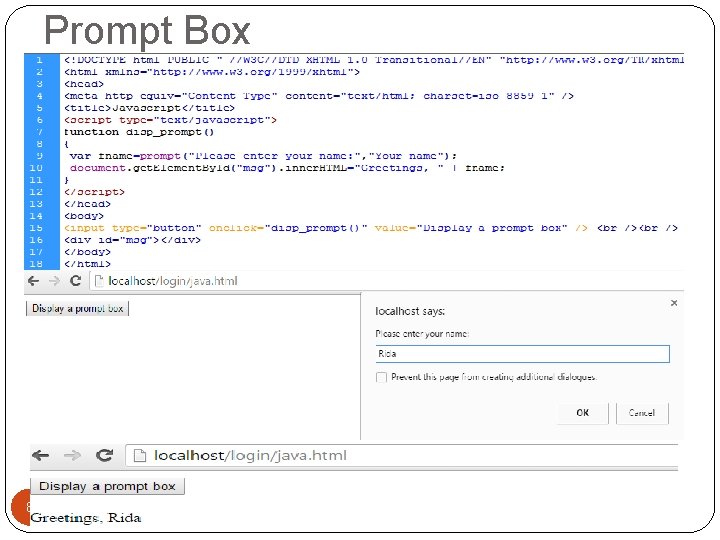Click Cancel in the prompt dialog
The height and width of the screenshot is (540, 720).
tap(642, 413)
